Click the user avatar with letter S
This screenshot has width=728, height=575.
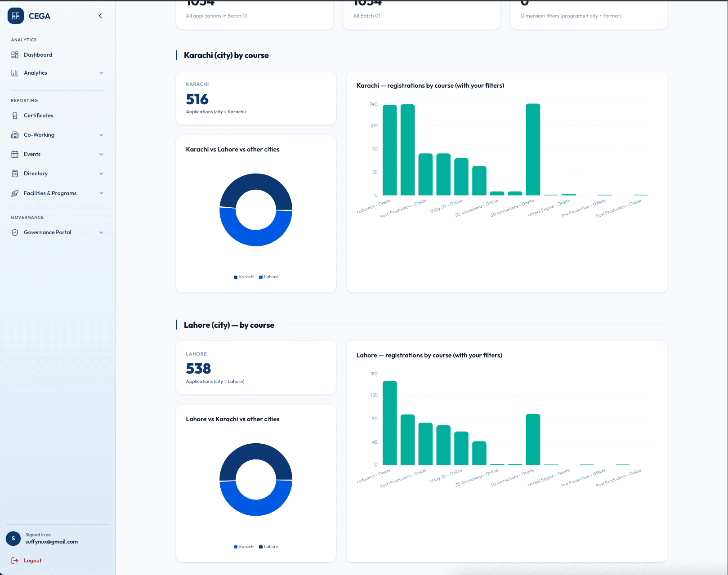[13, 538]
